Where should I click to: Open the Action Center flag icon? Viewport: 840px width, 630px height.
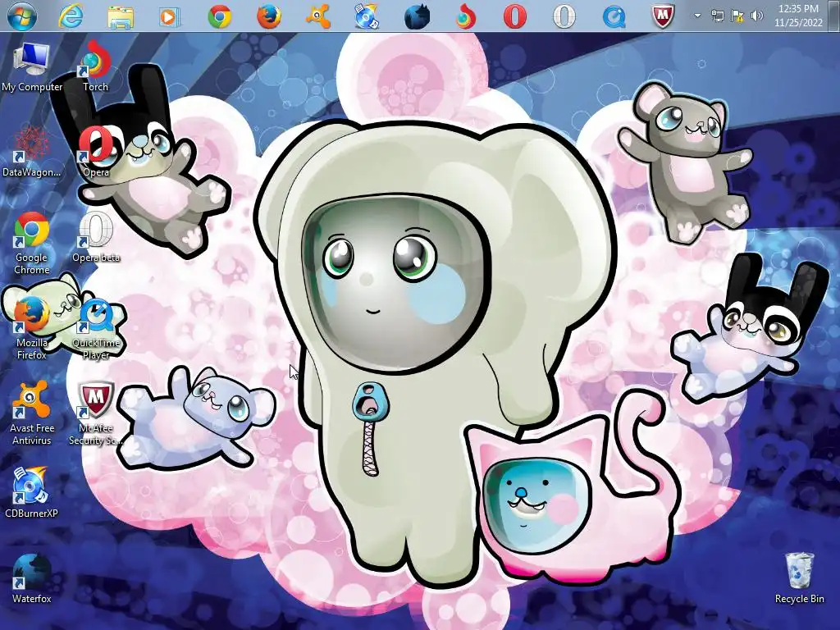(737, 16)
